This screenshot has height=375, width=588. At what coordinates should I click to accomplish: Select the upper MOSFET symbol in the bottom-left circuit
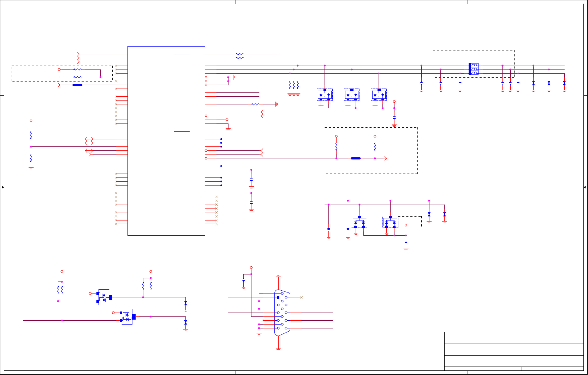point(104,297)
